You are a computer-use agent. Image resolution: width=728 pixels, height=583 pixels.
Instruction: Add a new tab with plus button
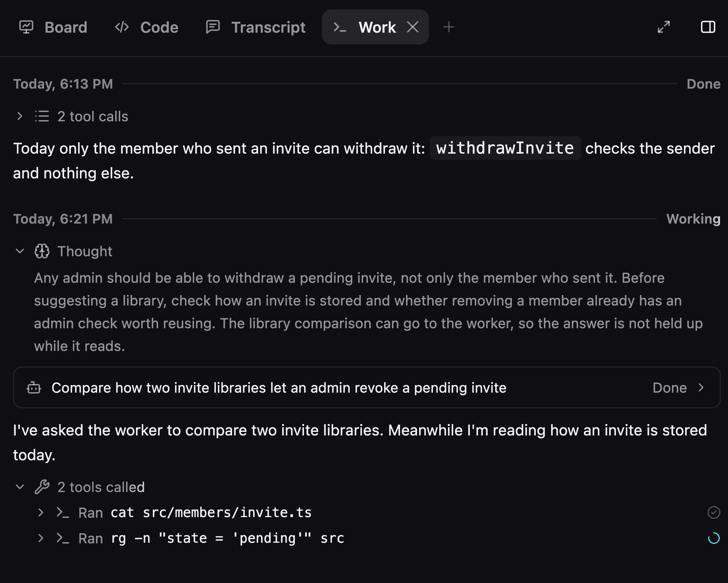449,27
